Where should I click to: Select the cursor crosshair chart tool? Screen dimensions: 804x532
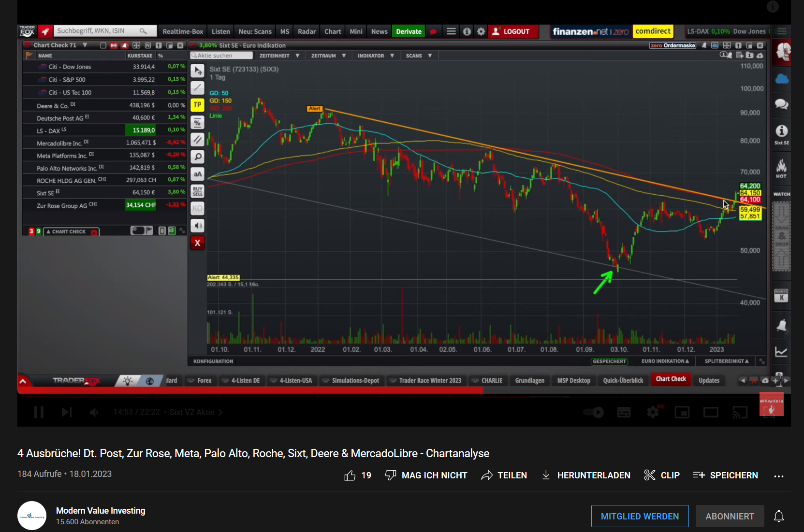pos(197,71)
